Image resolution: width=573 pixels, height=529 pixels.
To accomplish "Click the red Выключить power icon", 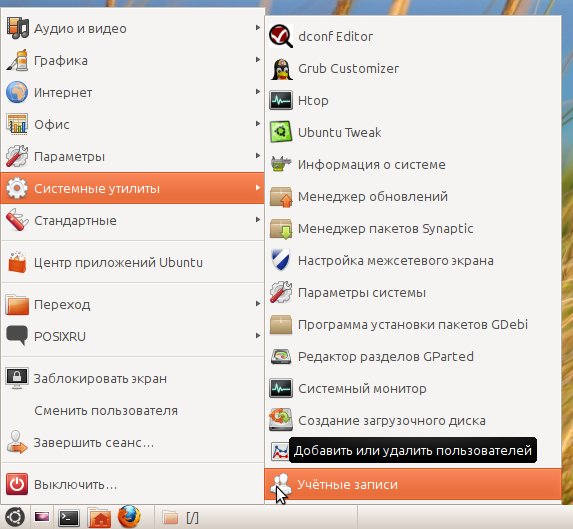I will point(17,484).
